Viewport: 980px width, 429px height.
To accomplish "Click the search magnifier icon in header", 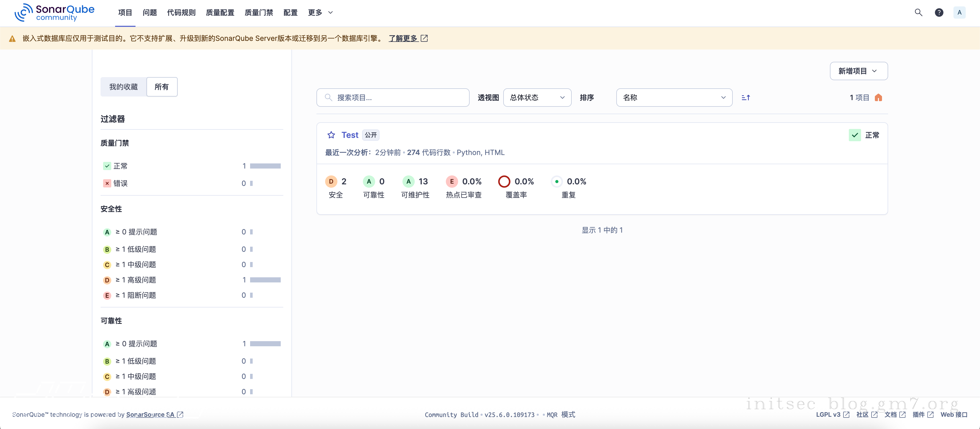I will click(918, 13).
